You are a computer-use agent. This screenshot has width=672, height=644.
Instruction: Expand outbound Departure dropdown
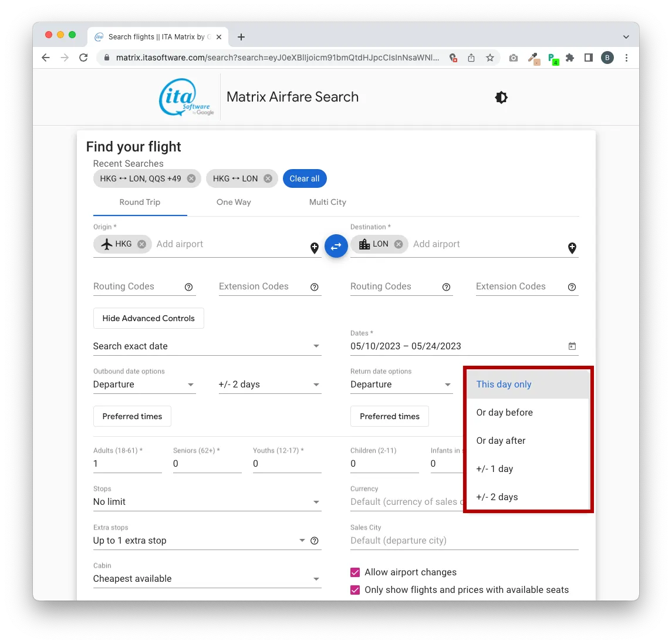pyautogui.click(x=144, y=385)
